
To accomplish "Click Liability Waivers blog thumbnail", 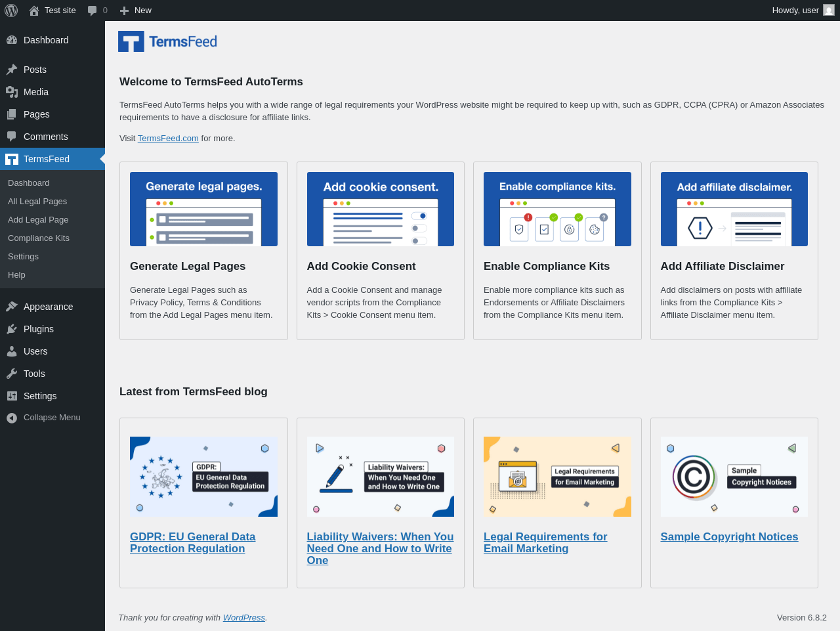I will tap(381, 477).
